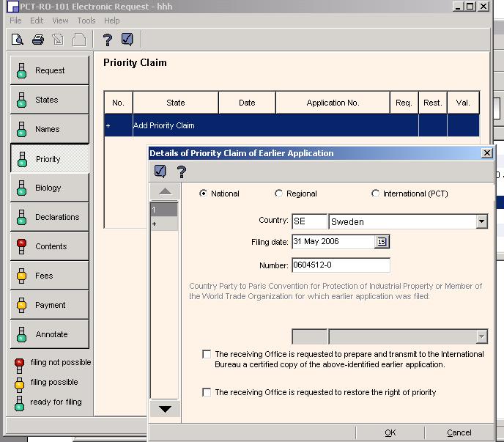Click the Add Priority Claim row
Screen dimensions: 504x442
[x=292, y=125]
